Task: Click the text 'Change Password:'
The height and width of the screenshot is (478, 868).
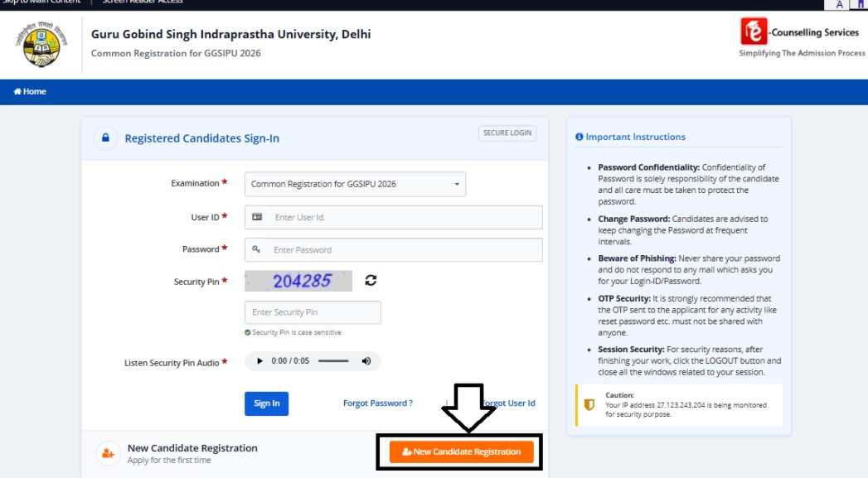Action: [x=634, y=219]
